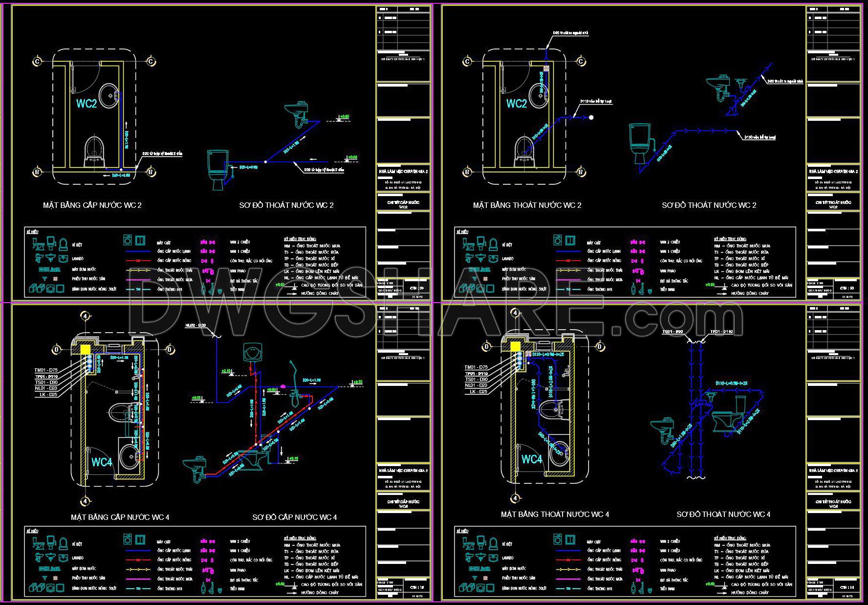Click the white endpoint dot on WC2 drainage plan

591,117
